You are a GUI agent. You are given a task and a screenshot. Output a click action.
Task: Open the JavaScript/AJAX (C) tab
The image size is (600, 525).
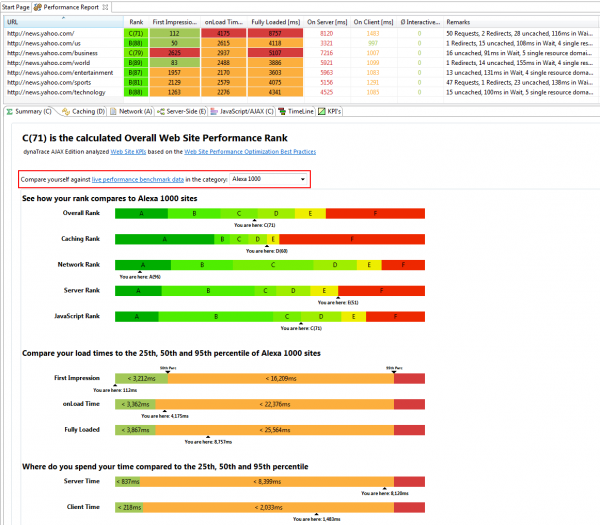pyautogui.click(x=242, y=111)
